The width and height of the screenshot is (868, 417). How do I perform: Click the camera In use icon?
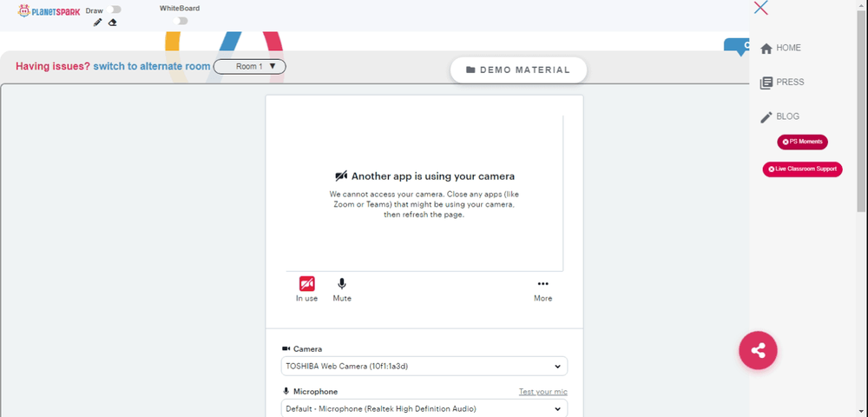[306, 284]
